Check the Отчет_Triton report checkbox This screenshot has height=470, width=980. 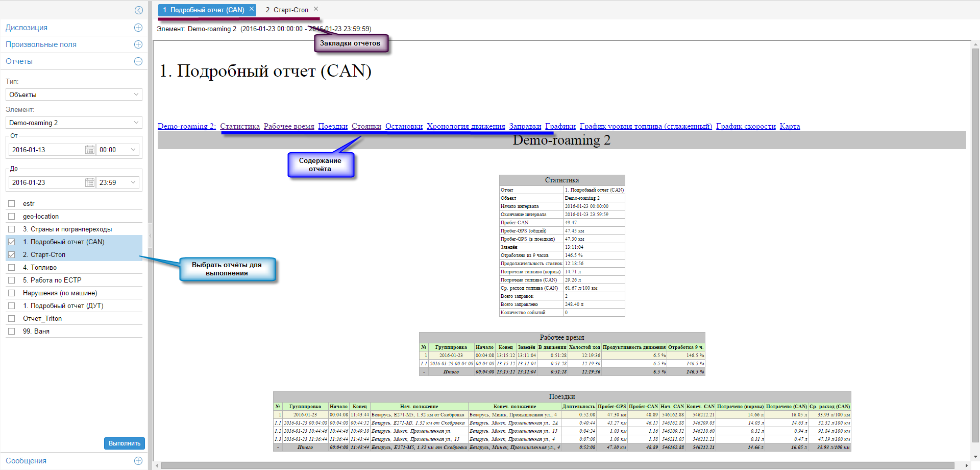click(12, 319)
